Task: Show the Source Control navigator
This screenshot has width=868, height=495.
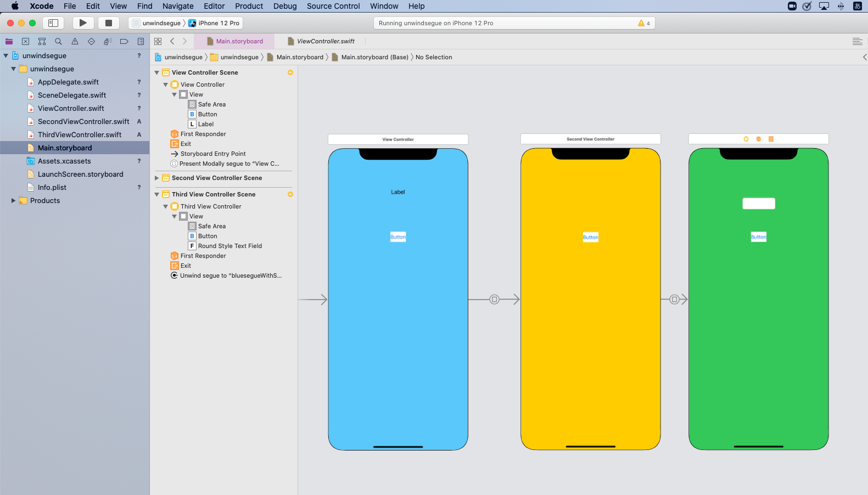Action: [x=25, y=41]
